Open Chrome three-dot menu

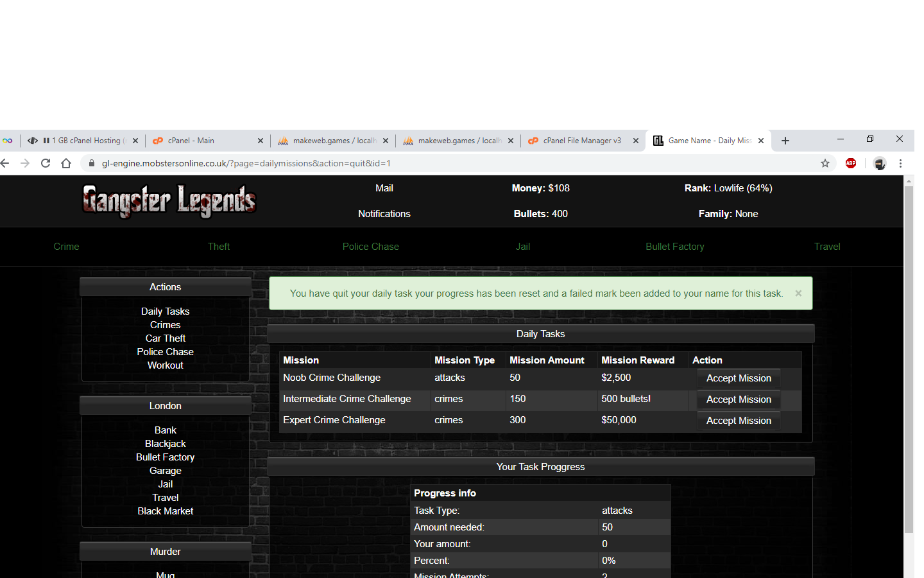900,163
